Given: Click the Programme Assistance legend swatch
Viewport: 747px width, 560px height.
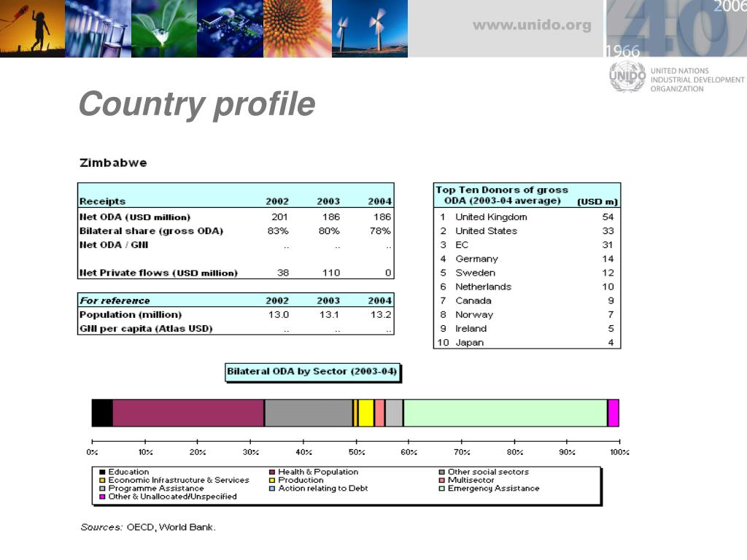Looking at the screenshot, I should (x=102, y=488).
